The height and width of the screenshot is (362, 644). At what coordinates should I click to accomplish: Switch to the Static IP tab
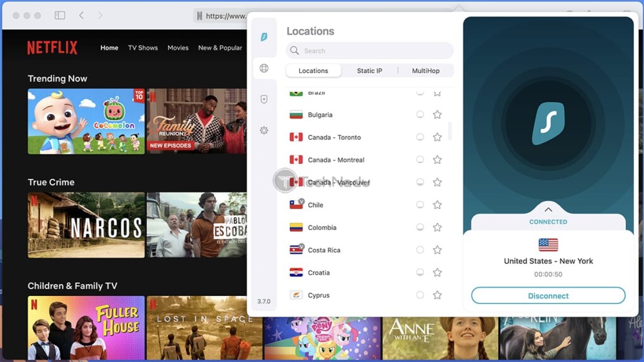370,71
